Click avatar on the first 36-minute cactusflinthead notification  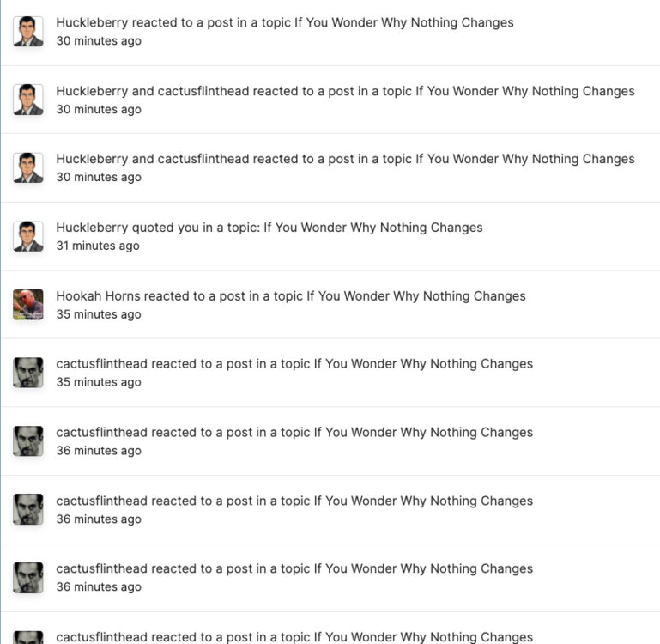coord(28,441)
